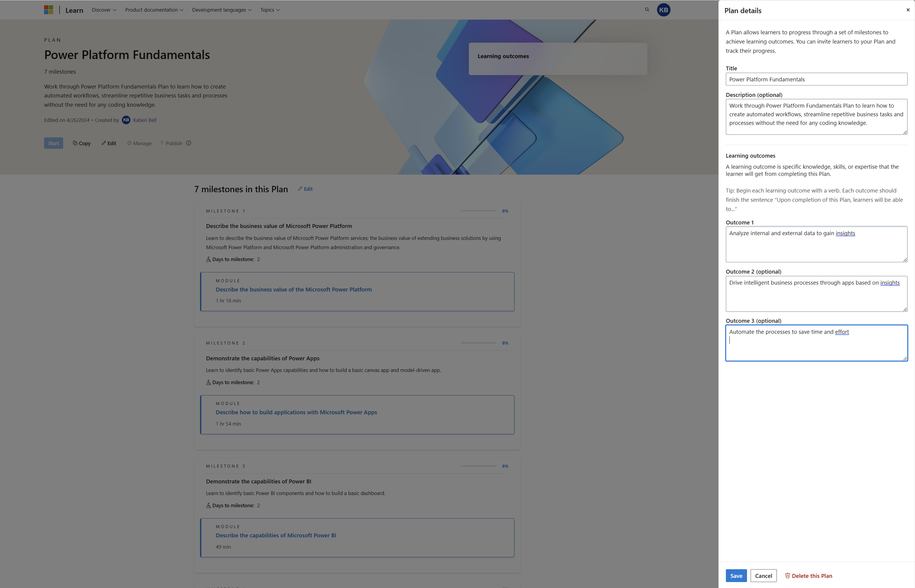This screenshot has height=588, width=915.
Task: Click the info icon next to Publish
Action: [x=188, y=143]
